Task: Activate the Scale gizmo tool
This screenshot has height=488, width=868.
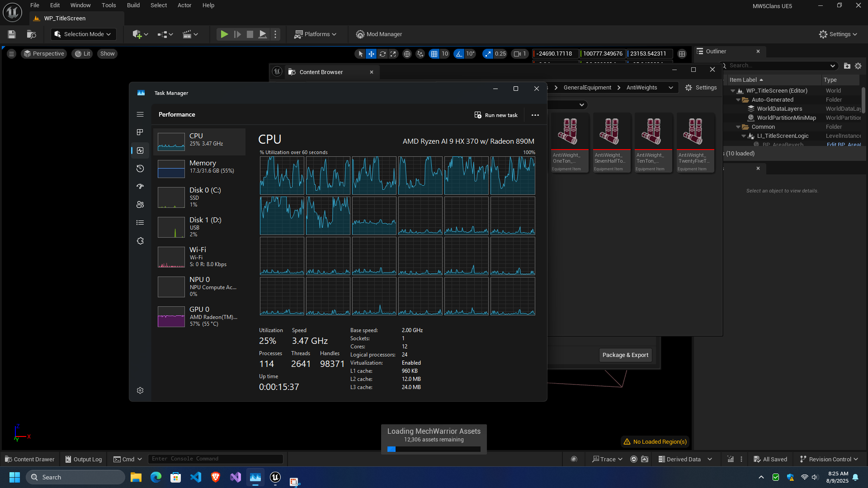Action: tap(393, 54)
